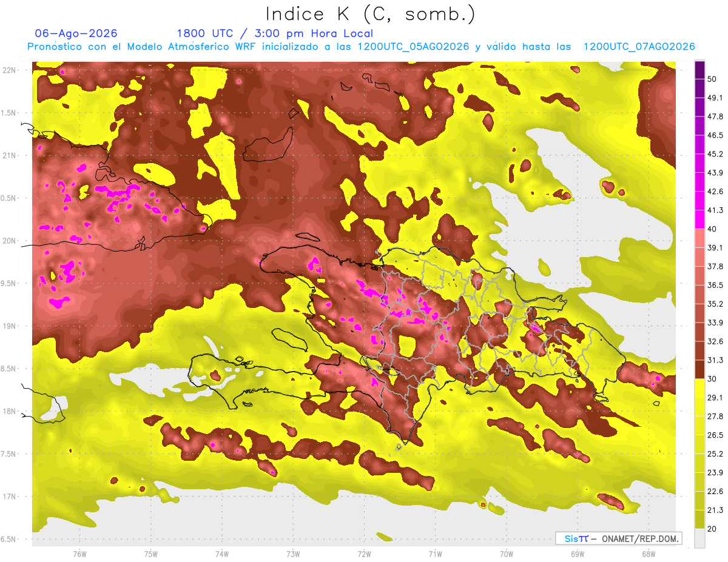Click the colorbar value "42.6"
The image size is (728, 562).
pyautogui.click(x=715, y=192)
